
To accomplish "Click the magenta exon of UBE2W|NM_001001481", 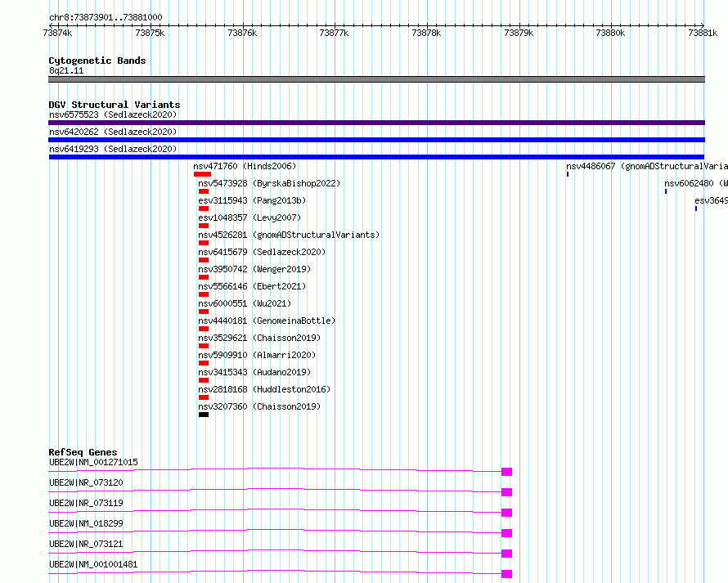I will pyautogui.click(x=506, y=574).
